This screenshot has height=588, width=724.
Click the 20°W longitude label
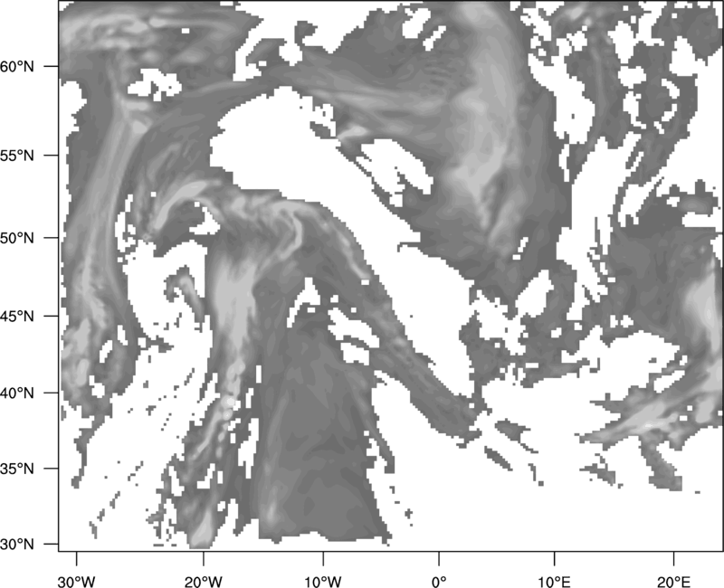tap(203, 582)
